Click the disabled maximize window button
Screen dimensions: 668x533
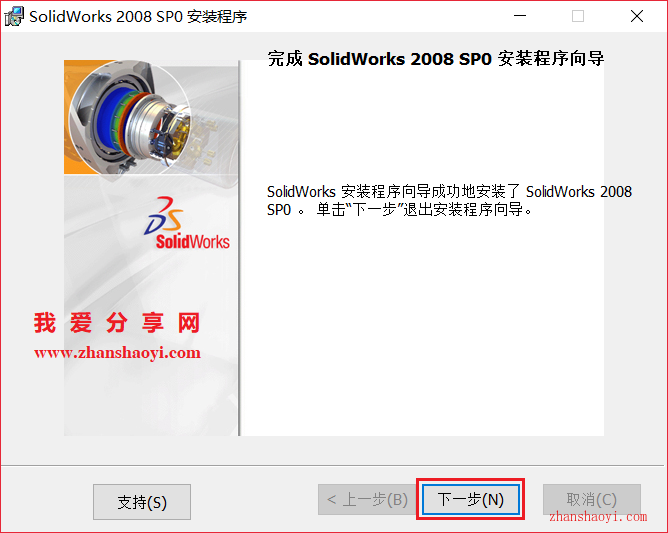578,16
